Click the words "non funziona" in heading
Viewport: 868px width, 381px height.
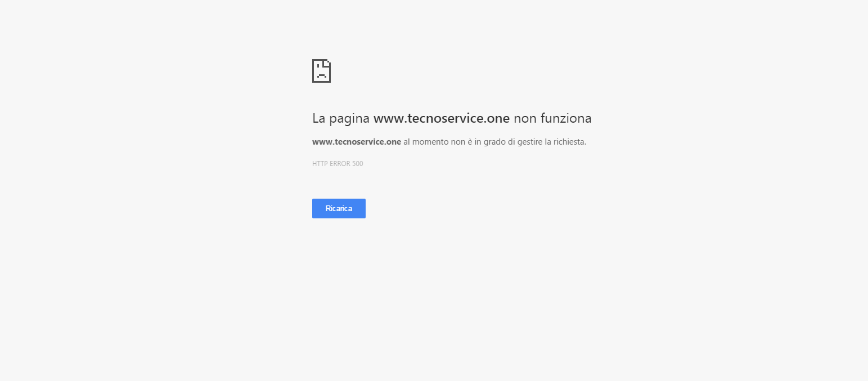[552, 118]
